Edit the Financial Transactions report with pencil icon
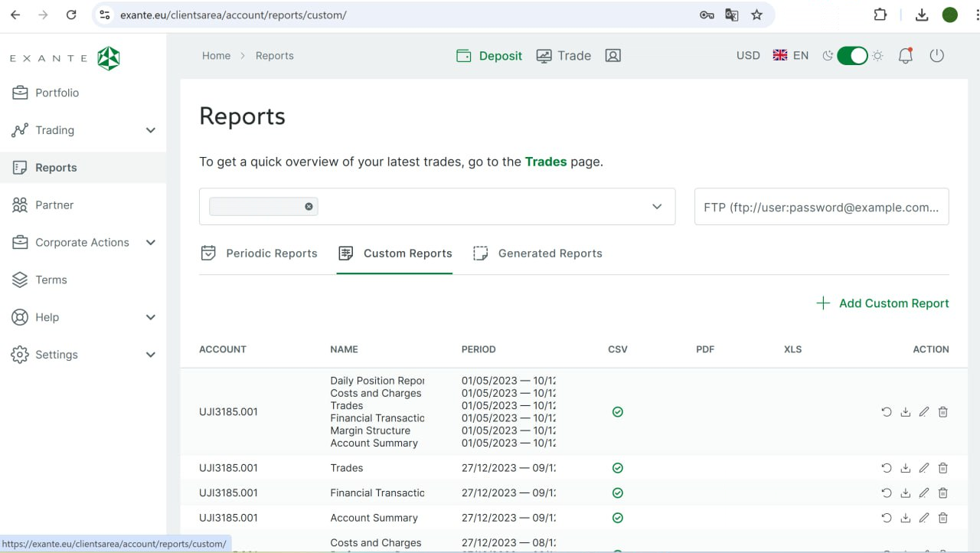 (x=924, y=493)
